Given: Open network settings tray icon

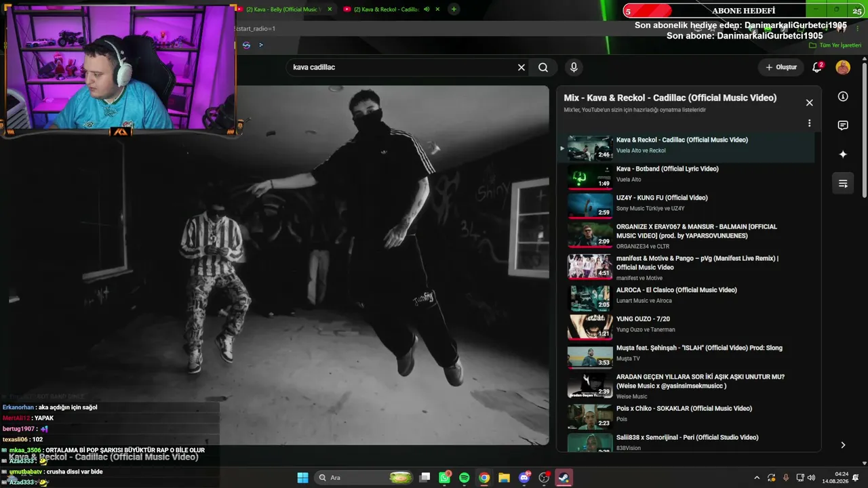Looking at the screenshot, I should pyautogui.click(x=800, y=478).
